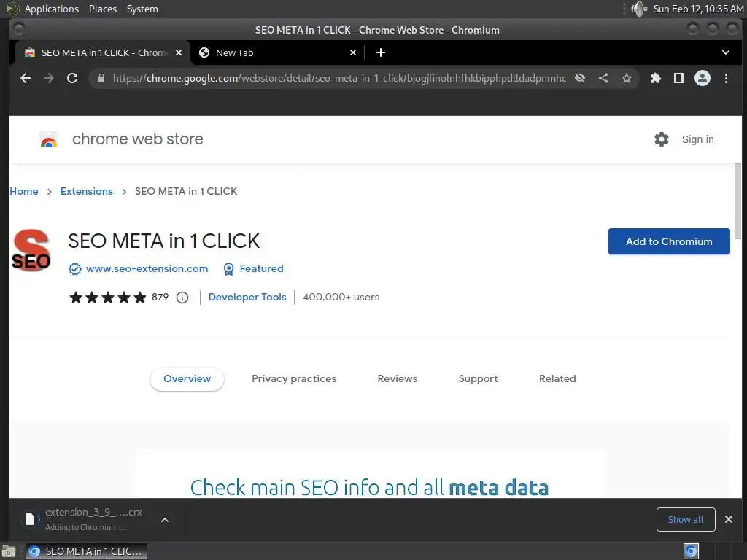Viewport: 747px width, 560px height.
Task: Click the Featured badge
Action: coord(253,268)
